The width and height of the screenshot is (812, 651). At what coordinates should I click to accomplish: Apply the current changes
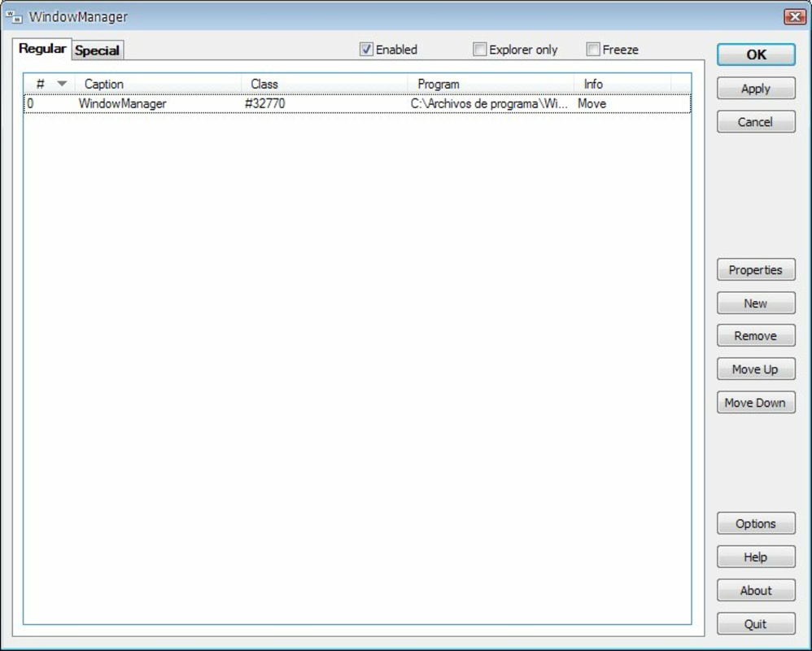(x=756, y=88)
